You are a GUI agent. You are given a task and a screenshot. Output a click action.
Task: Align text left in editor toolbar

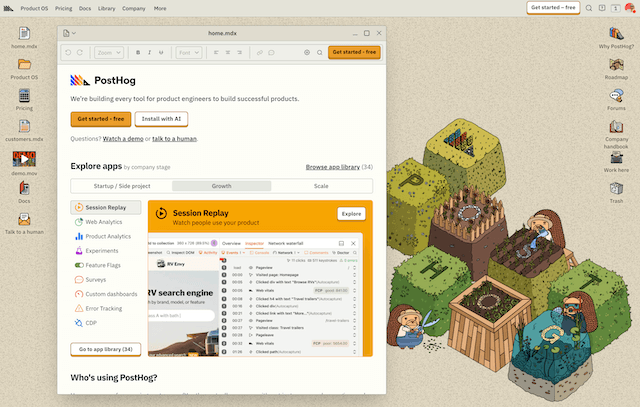pos(216,52)
